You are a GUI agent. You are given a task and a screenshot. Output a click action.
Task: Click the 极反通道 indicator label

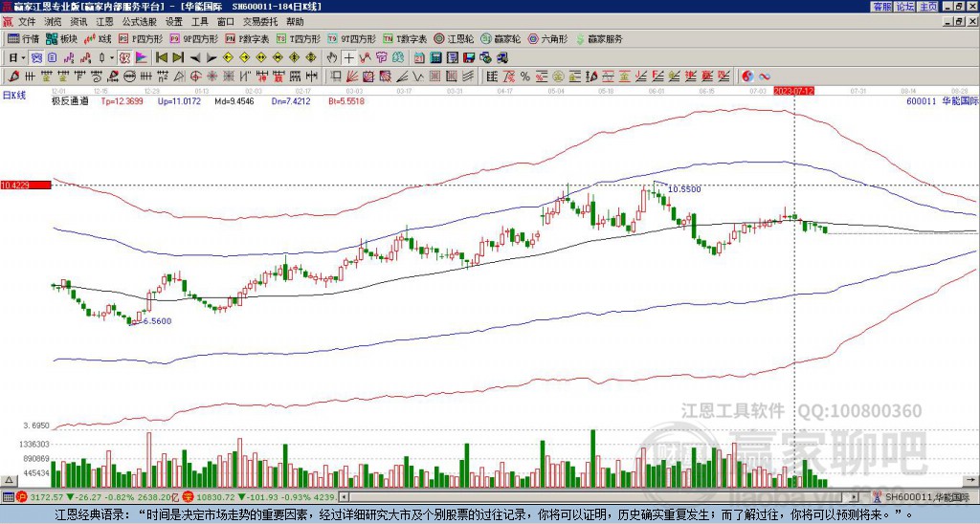70,100
